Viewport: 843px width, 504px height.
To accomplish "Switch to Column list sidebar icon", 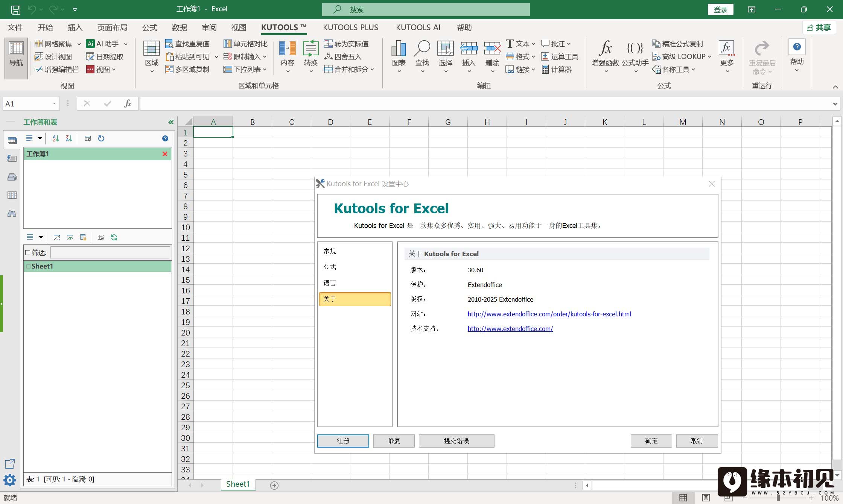I will coord(12,195).
